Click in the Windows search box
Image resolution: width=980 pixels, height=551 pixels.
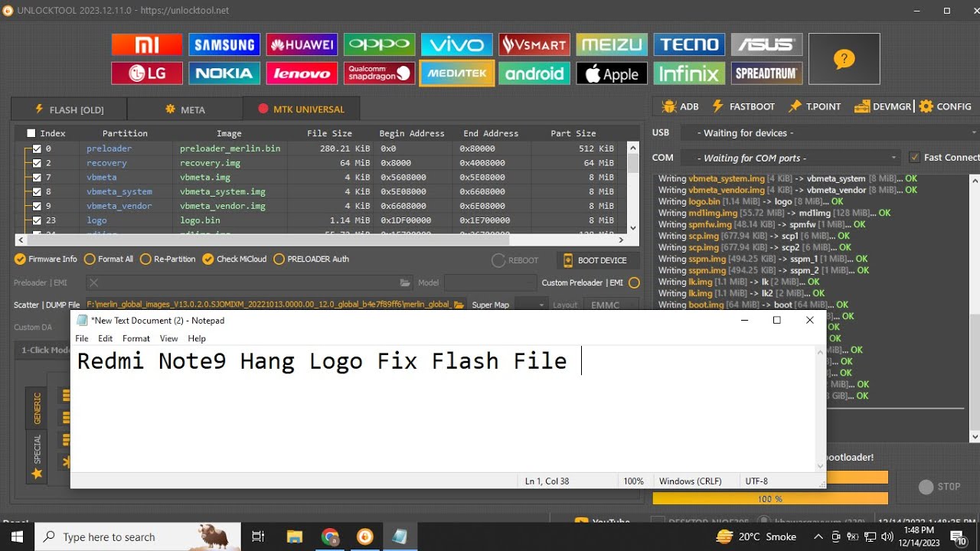[x=138, y=536]
